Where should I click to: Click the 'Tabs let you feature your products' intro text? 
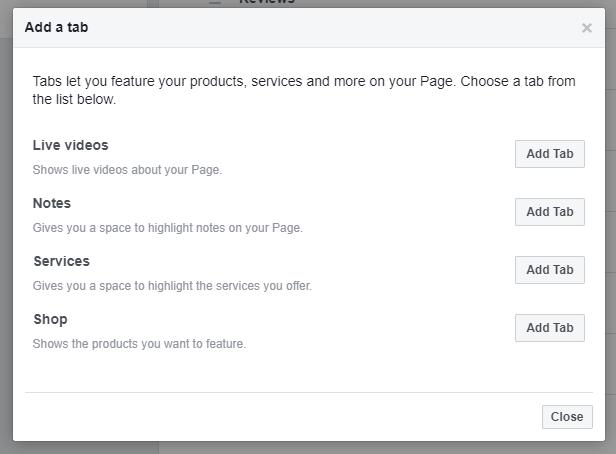[304, 90]
